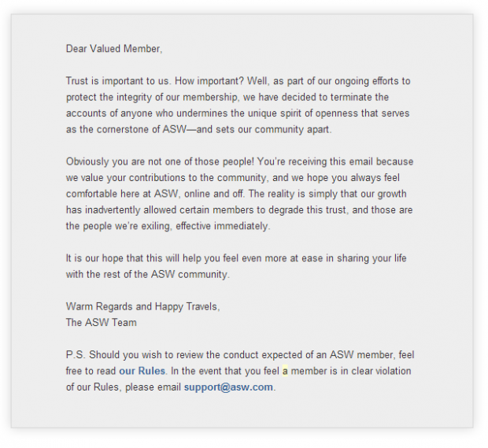Click the words "protect the integrity"
Viewport: 488px width, 448px height.
tap(109, 97)
